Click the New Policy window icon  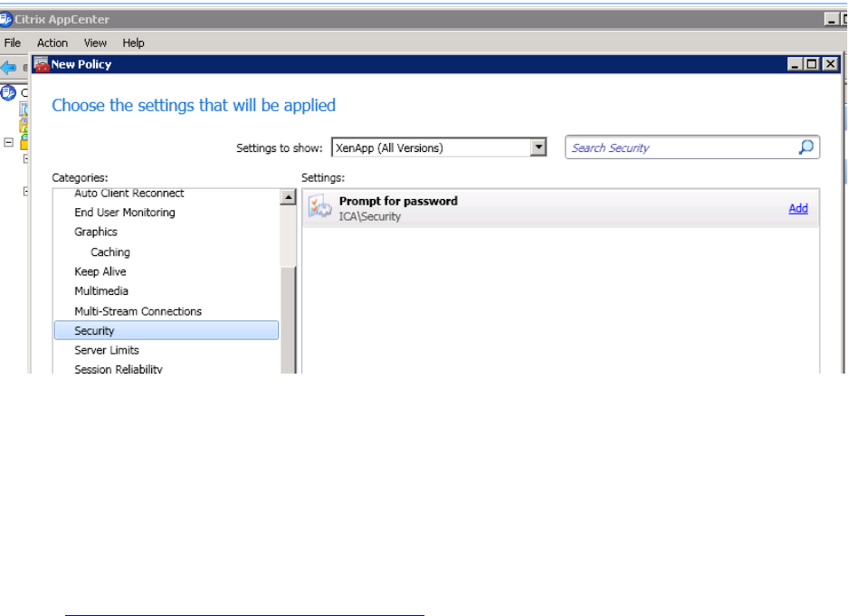coord(42,64)
